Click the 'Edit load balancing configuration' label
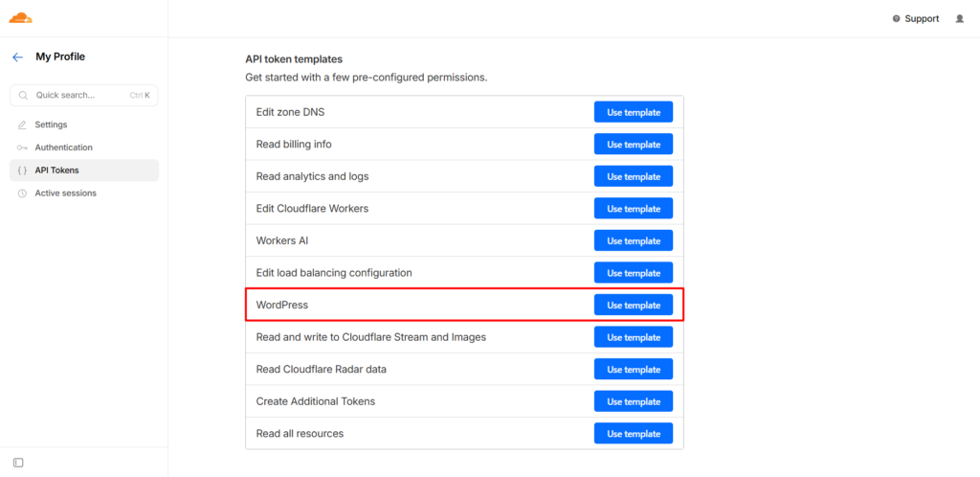The width and height of the screenshot is (980, 477). point(334,273)
